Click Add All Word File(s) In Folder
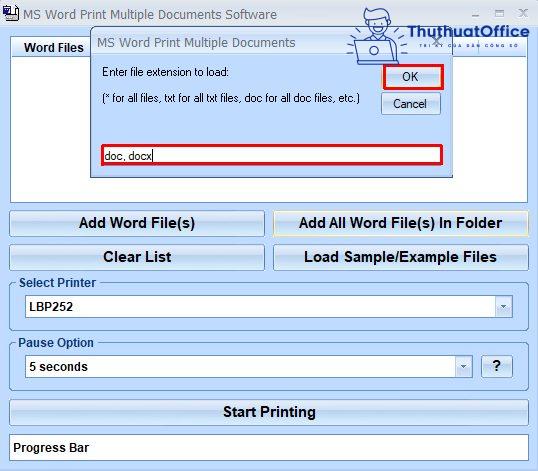This screenshot has height=471, width=538. (400, 223)
